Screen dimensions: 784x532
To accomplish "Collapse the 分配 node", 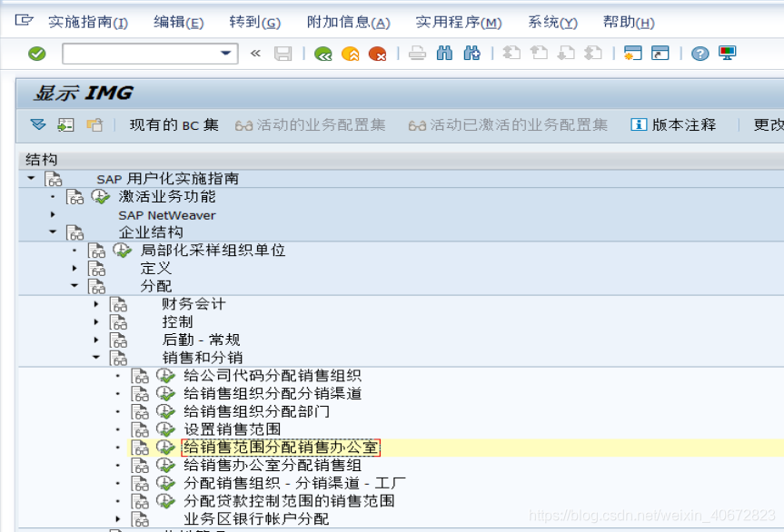I will (x=74, y=286).
